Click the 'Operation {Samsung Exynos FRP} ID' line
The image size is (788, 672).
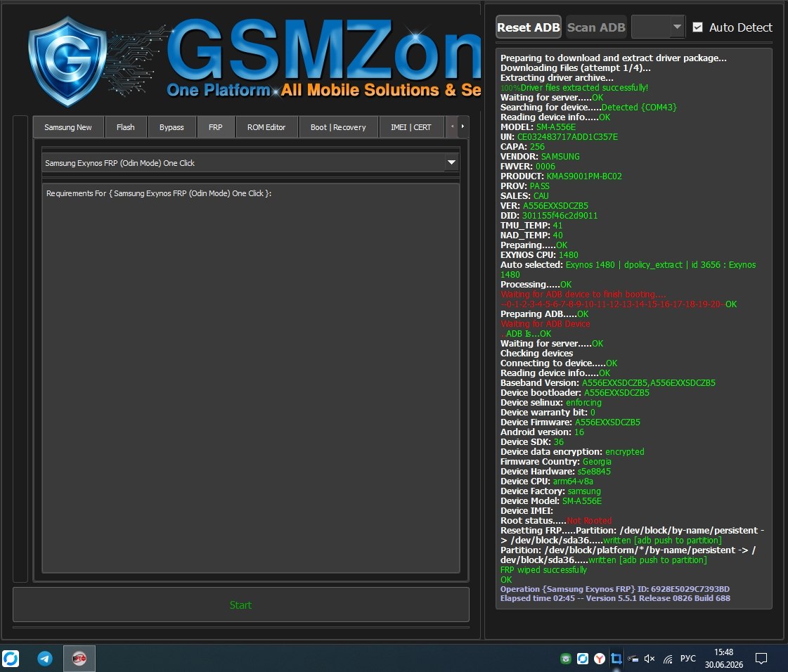pos(614,588)
